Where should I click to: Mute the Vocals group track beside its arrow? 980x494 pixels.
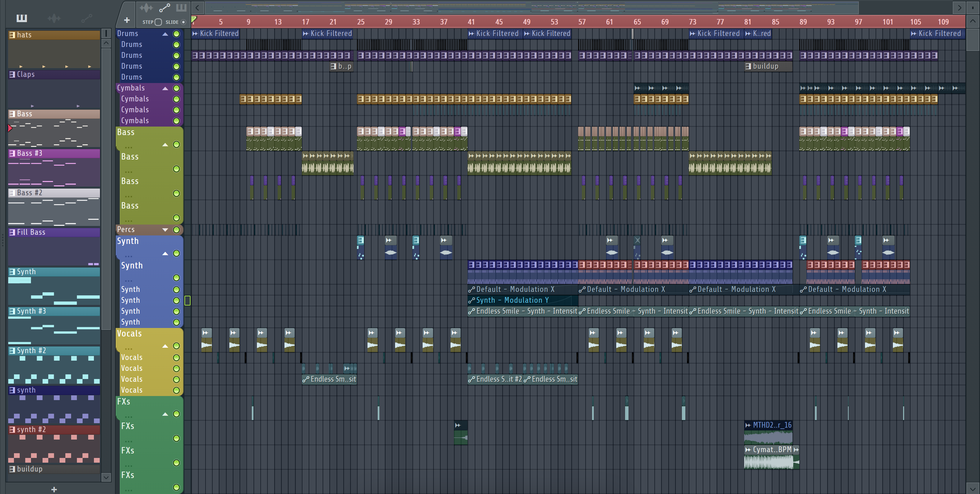coord(177,346)
